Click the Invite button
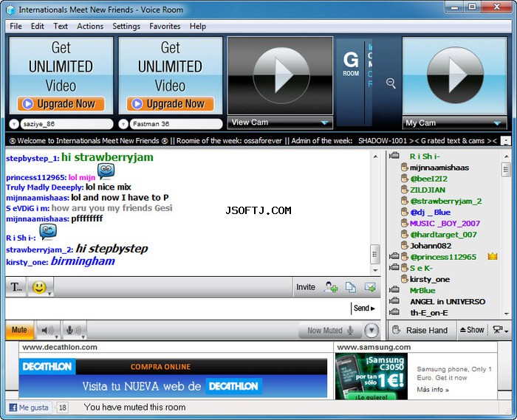Viewport: 517px width, 420px height. 306,287
